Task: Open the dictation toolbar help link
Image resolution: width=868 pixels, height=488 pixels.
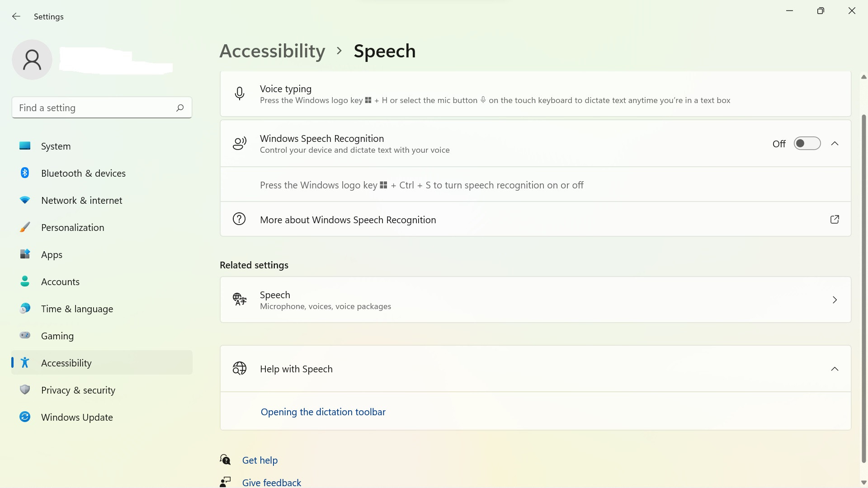Action: (323, 412)
